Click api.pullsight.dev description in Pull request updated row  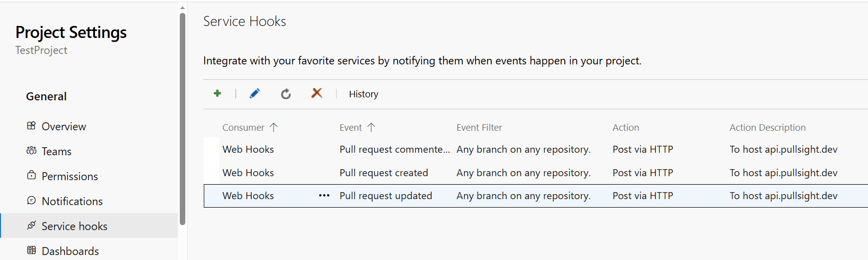coord(784,196)
